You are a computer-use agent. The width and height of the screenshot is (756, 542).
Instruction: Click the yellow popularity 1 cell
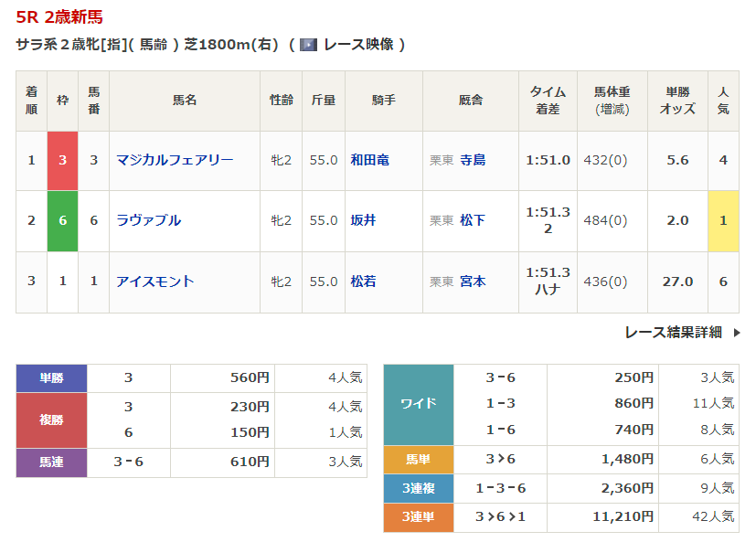(723, 220)
